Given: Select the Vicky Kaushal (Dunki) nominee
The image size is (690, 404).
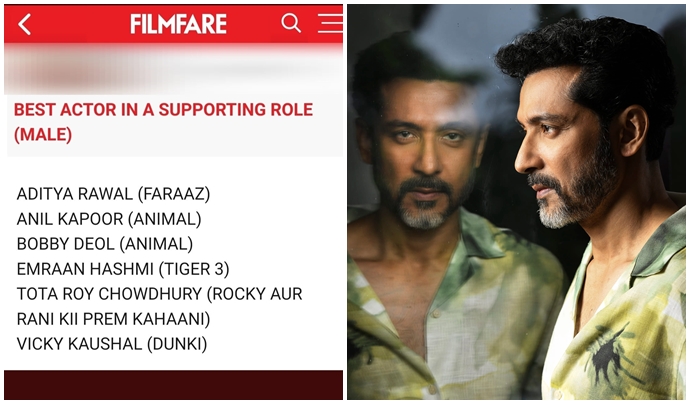Looking at the screenshot, I should point(112,344).
